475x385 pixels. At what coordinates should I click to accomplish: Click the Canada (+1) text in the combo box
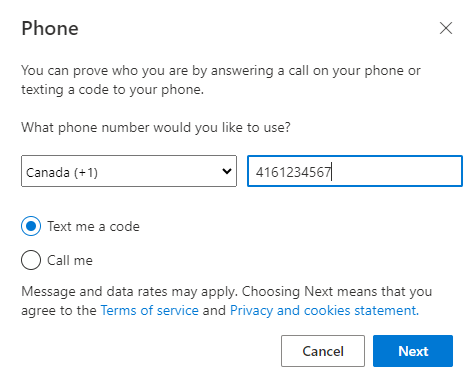click(x=62, y=173)
